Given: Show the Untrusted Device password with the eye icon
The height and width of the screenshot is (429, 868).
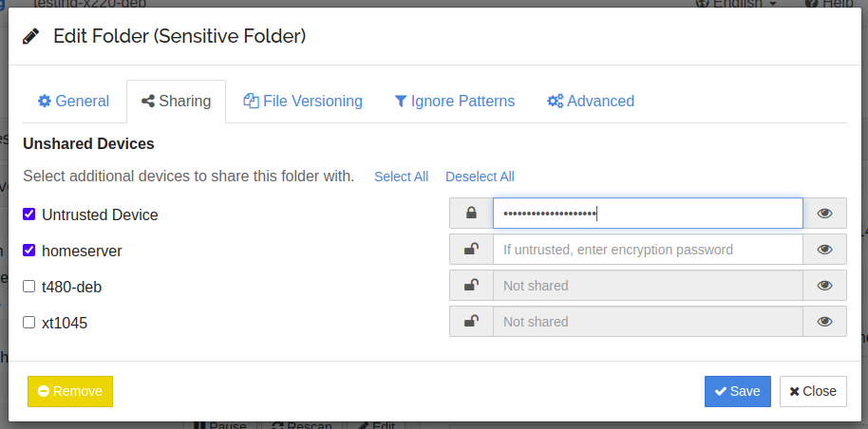Looking at the screenshot, I should pos(824,214).
